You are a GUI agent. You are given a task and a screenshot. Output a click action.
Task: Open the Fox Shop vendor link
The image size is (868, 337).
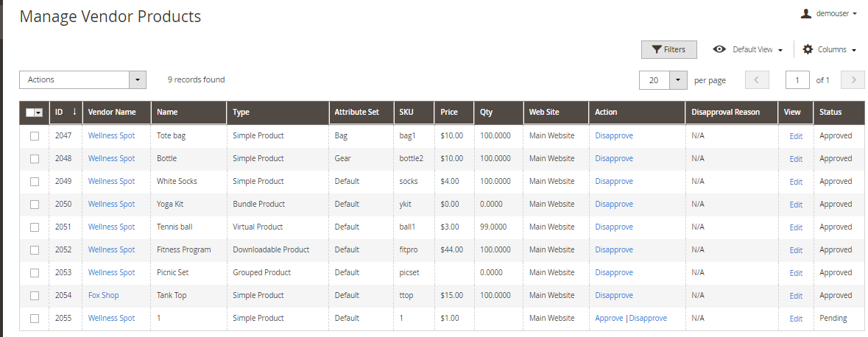[103, 296]
